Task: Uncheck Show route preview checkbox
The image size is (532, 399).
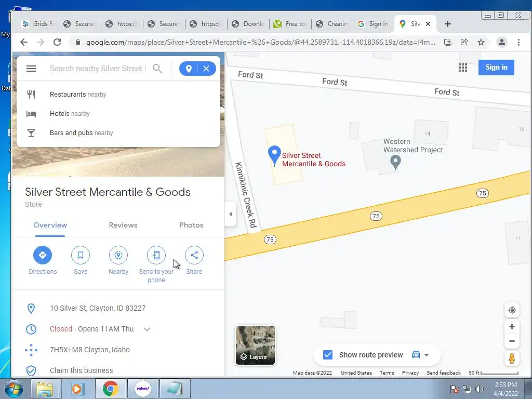Action: (328, 355)
